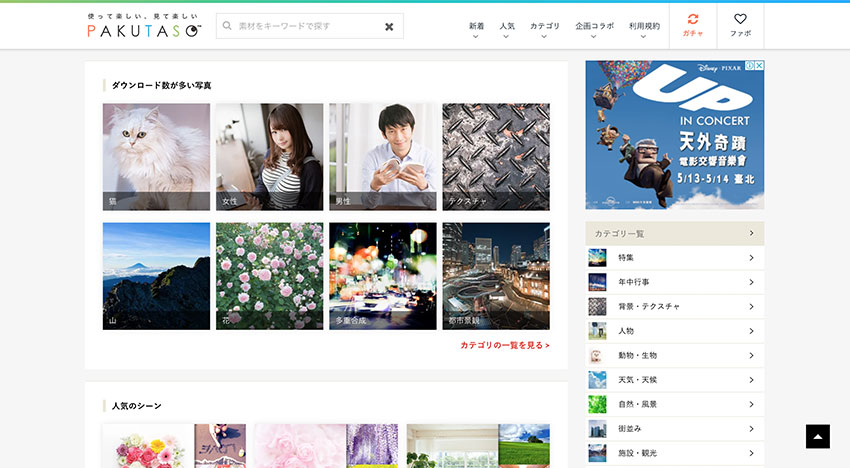Click the ガチャ refresh icon
Viewport: 850px width, 468px height.
[x=692, y=20]
